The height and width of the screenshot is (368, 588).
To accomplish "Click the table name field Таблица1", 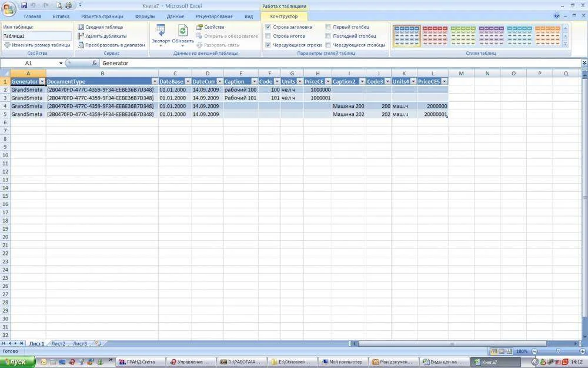I will click(37, 36).
